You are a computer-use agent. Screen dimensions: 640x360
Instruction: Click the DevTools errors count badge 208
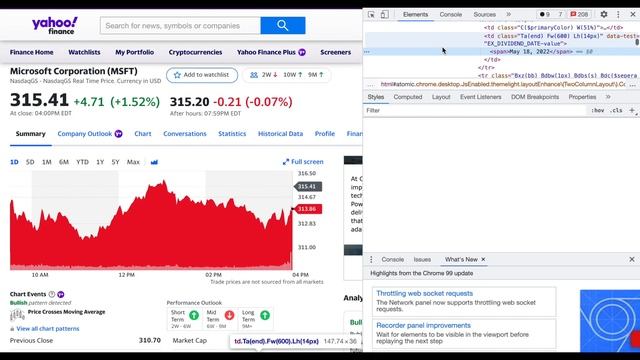(x=579, y=14)
